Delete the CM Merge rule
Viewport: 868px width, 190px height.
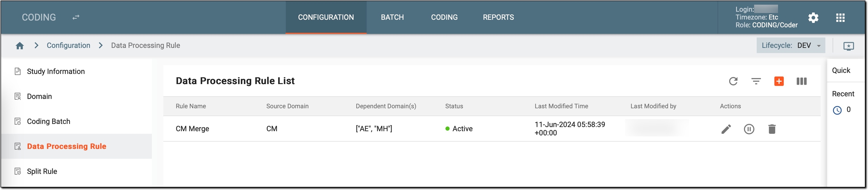772,129
